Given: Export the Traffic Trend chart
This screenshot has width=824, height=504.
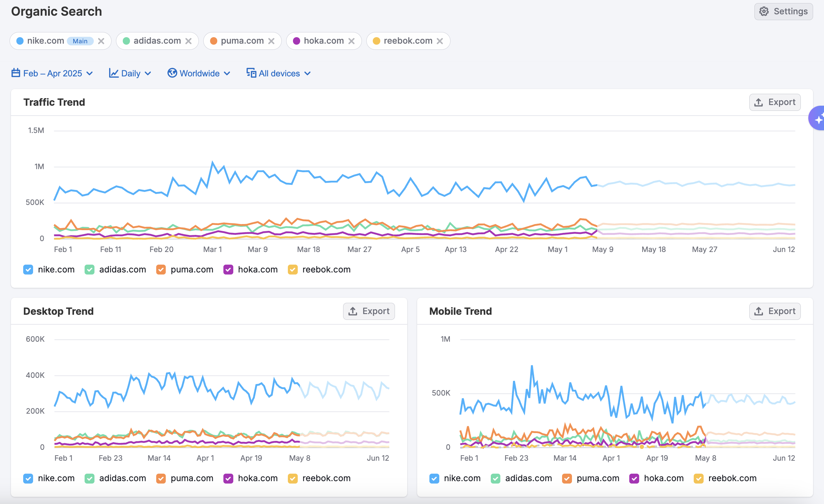Looking at the screenshot, I should click(775, 102).
